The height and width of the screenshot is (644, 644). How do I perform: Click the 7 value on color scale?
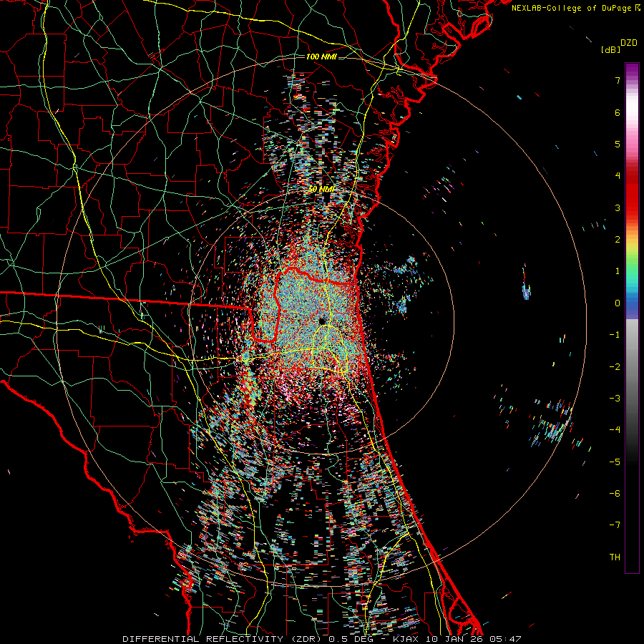pyautogui.click(x=618, y=80)
